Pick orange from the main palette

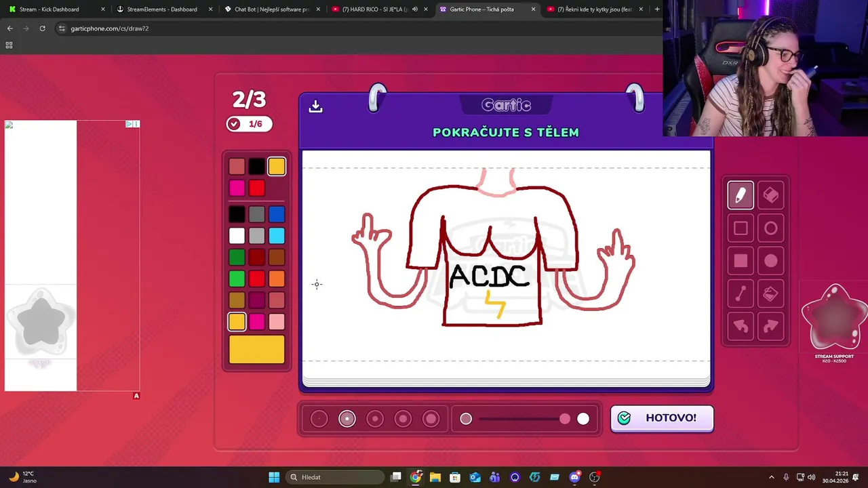[277, 279]
